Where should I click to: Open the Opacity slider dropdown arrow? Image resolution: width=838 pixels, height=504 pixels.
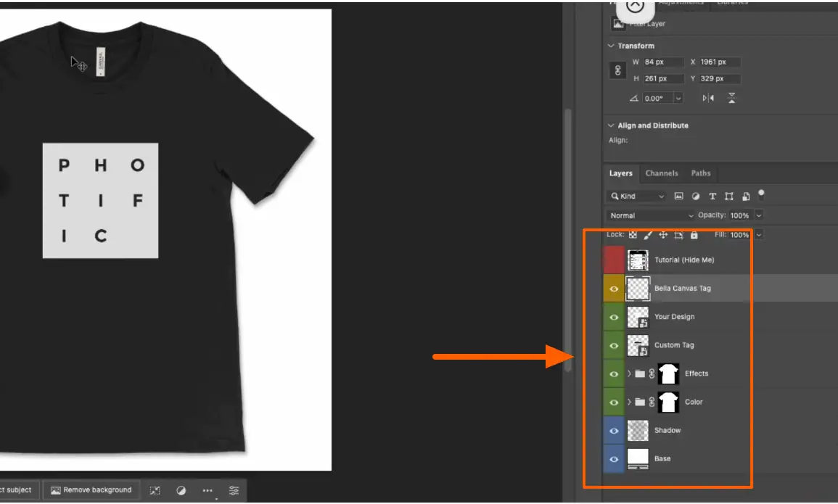[759, 215]
